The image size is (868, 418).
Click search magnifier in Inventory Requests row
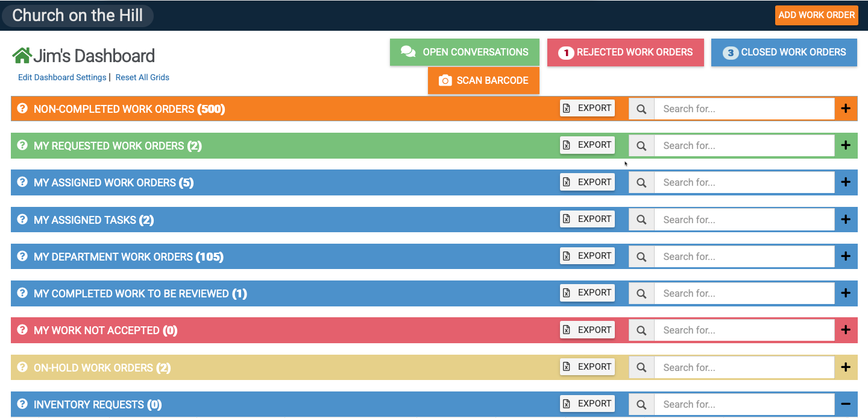(x=641, y=404)
